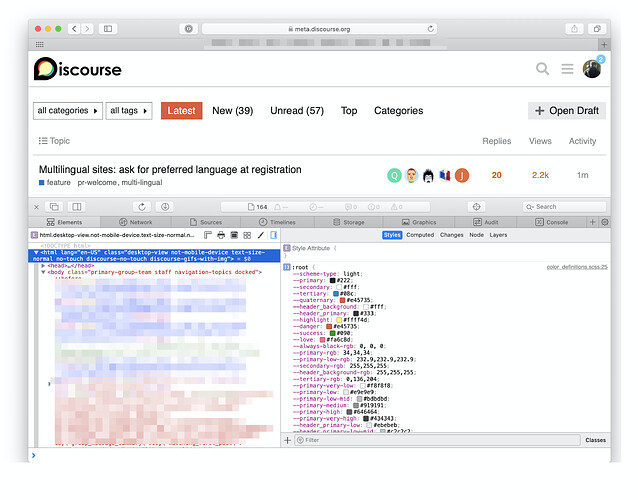The width and height of the screenshot is (638, 500).
Task: Collapse the html element node
Action: 36,252
